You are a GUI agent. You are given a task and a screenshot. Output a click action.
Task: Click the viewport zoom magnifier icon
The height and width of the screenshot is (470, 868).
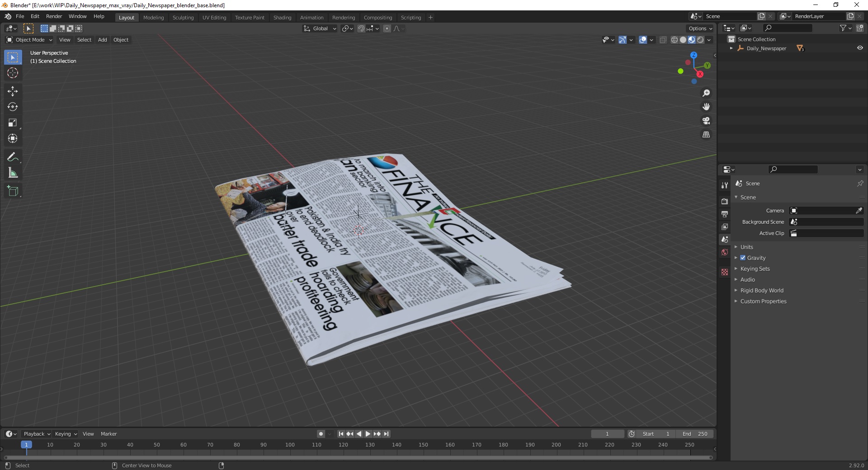[706, 93]
